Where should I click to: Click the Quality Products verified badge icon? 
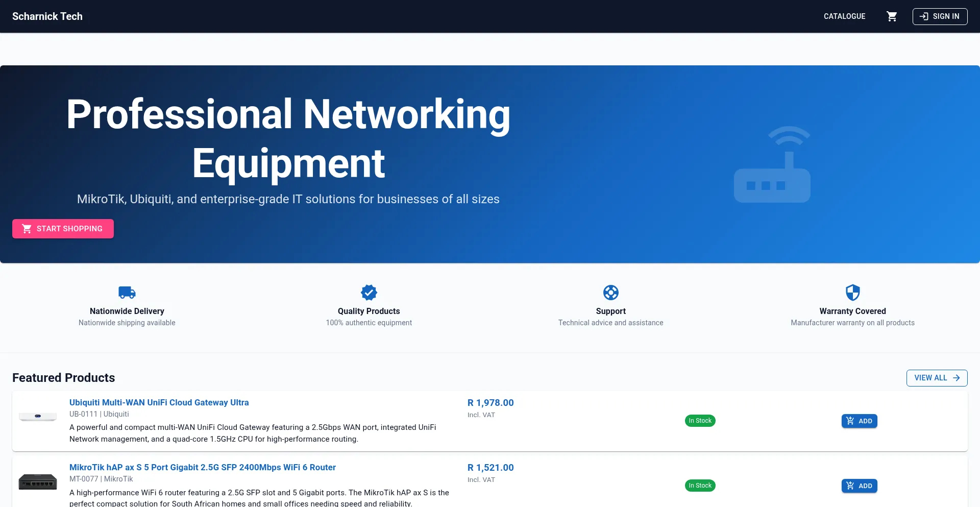[x=369, y=293]
